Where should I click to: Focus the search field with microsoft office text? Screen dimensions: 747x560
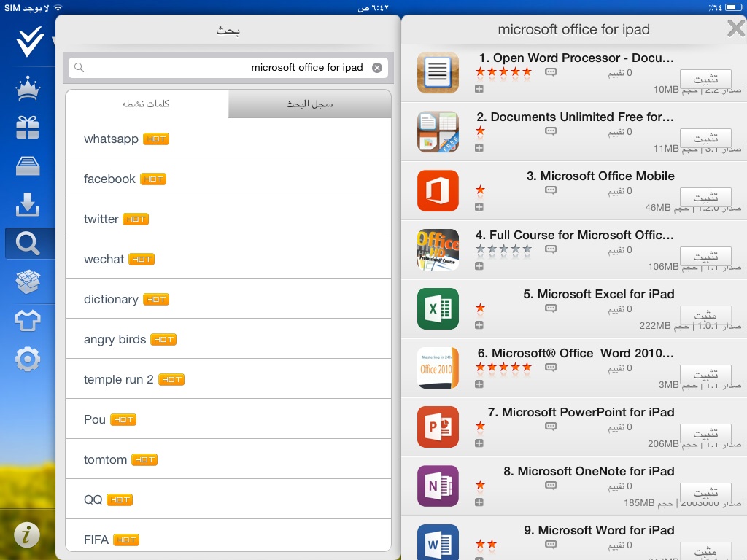(228, 68)
